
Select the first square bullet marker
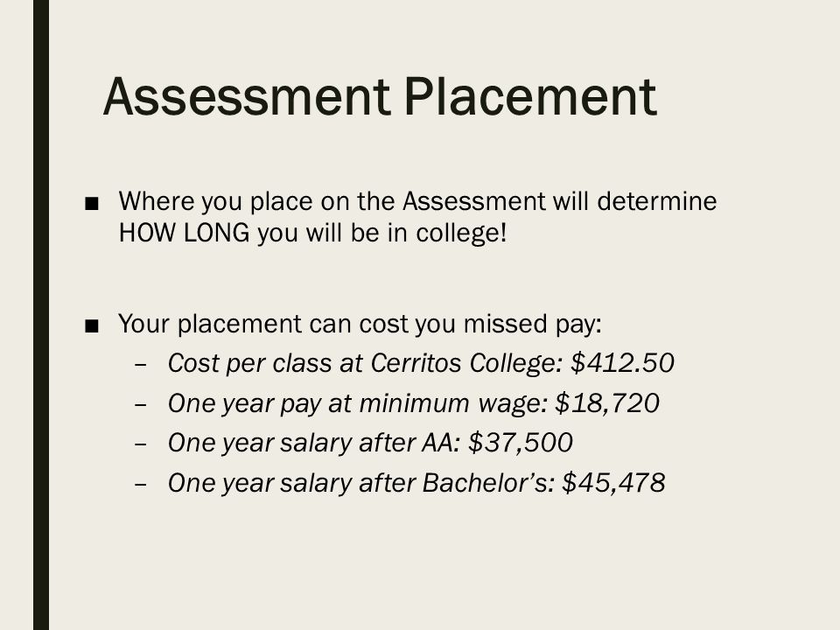coord(92,204)
